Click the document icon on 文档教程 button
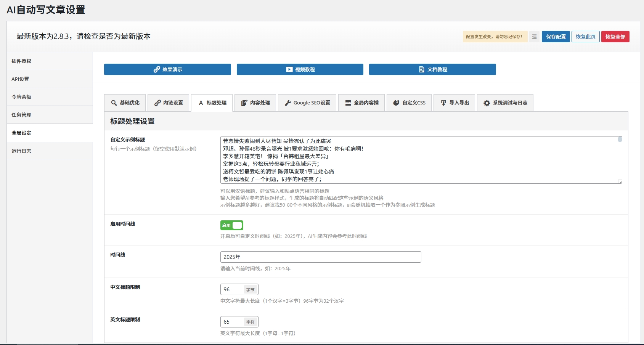Screen dimensions: 644x345 point(421,69)
